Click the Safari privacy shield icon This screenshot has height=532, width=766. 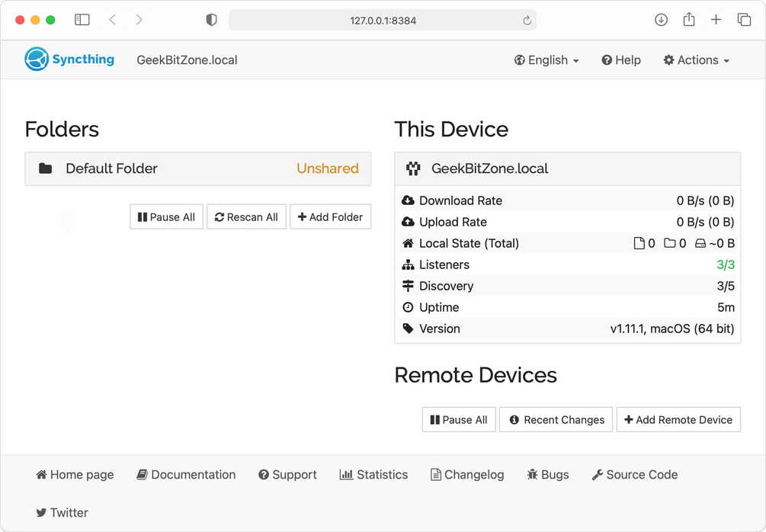(211, 20)
